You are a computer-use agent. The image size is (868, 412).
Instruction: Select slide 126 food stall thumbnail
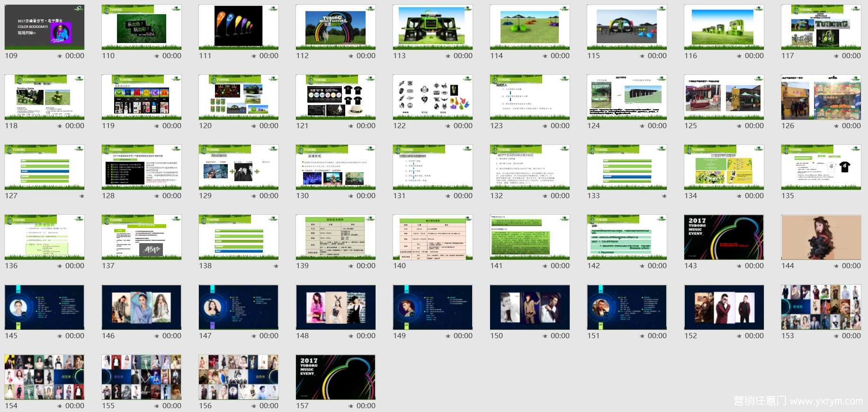(x=821, y=97)
